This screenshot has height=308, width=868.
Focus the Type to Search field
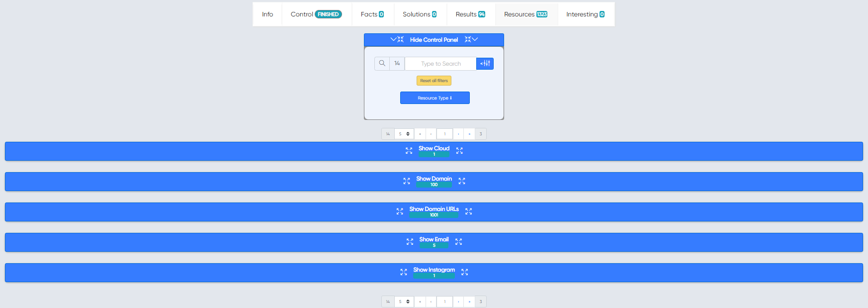tap(440, 64)
